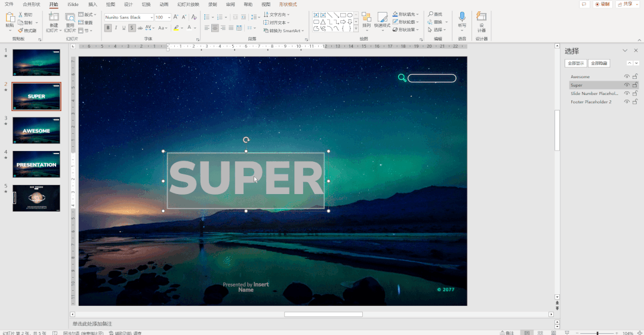Screen dimensions: 644x335
Task: Open Shape Fill (形状填充) dropdown
Action: (417, 14)
